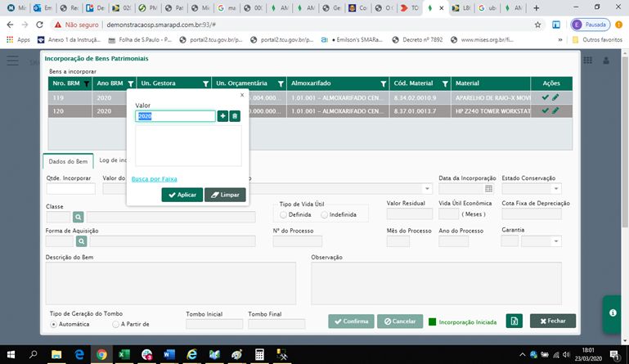The image size is (629, 364).
Task: Click the Busca por Faixa link
Action: (x=154, y=178)
